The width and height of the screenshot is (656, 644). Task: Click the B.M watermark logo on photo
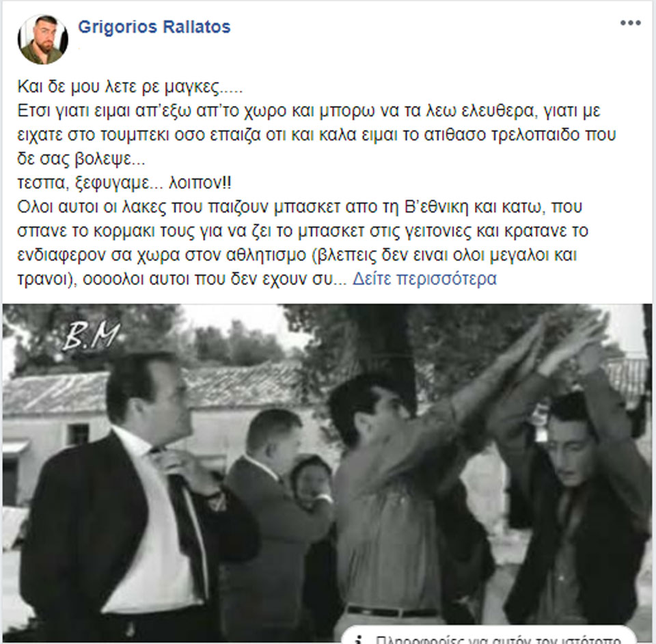[91, 336]
